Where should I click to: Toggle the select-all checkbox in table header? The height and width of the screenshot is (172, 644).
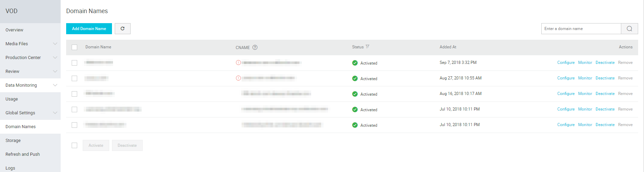(74, 47)
